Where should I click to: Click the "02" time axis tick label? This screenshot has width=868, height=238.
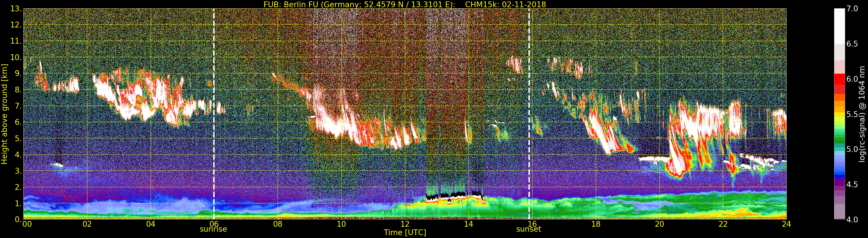pos(87,224)
